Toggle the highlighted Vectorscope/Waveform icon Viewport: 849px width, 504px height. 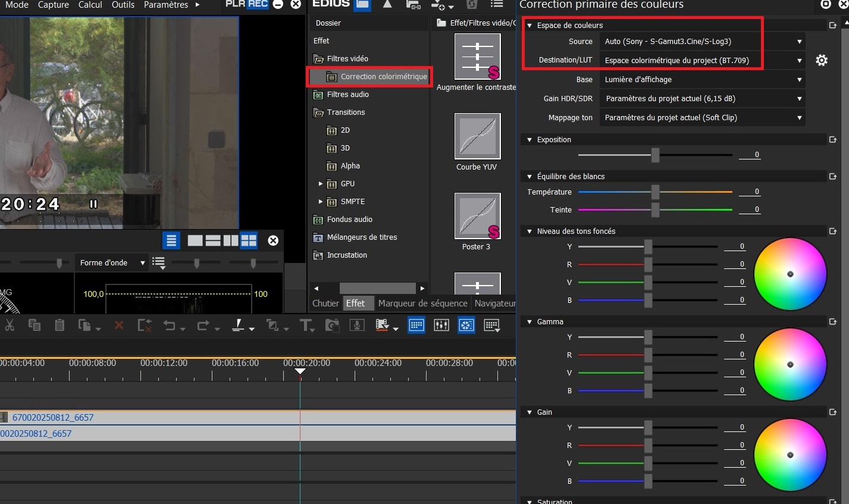[x=466, y=325]
